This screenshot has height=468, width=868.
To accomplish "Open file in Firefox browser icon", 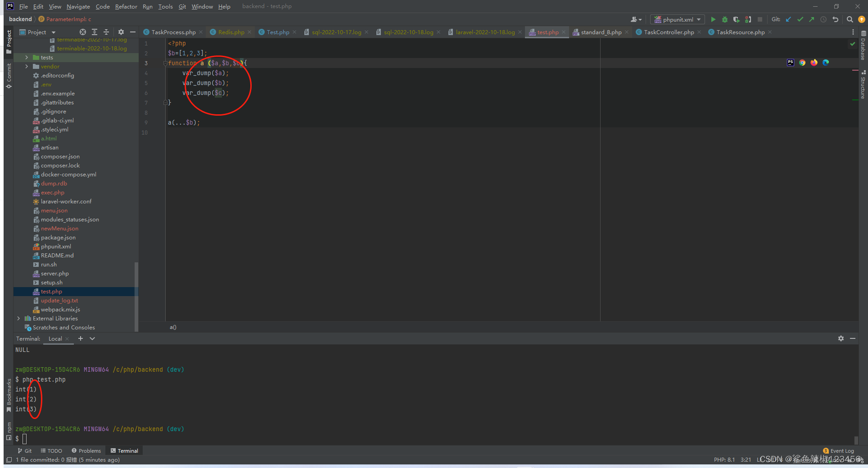I will pyautogui.click(x=814, y=63).
